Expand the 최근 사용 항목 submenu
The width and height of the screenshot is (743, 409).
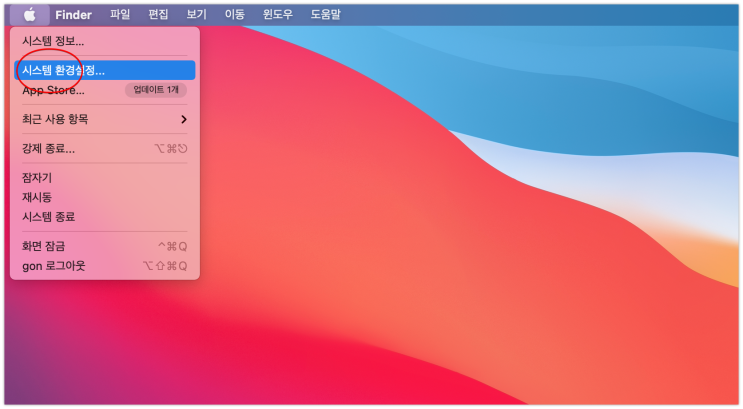coord(104,119)
